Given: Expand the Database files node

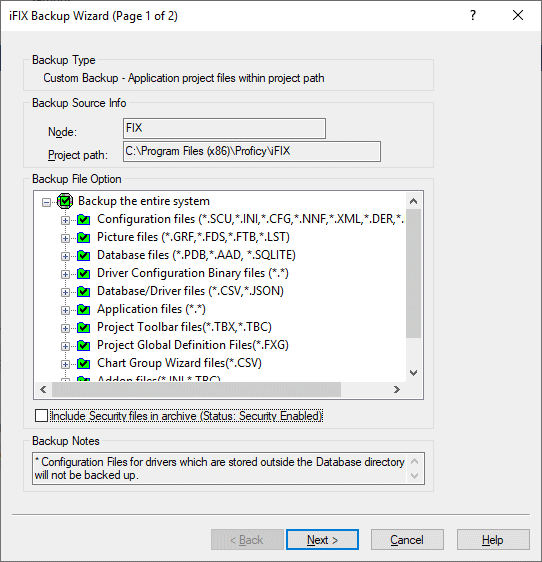Looking at the screenshot, I should click(65, 256).
